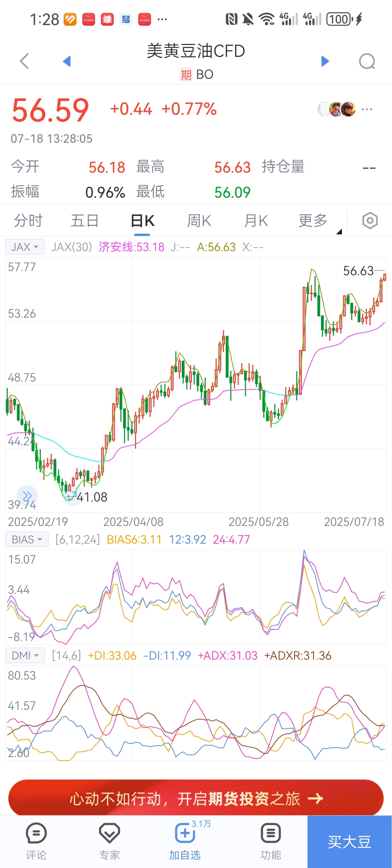Tap the red book notification icon
This screenshot has height=868, width=392.
[107, 19]
